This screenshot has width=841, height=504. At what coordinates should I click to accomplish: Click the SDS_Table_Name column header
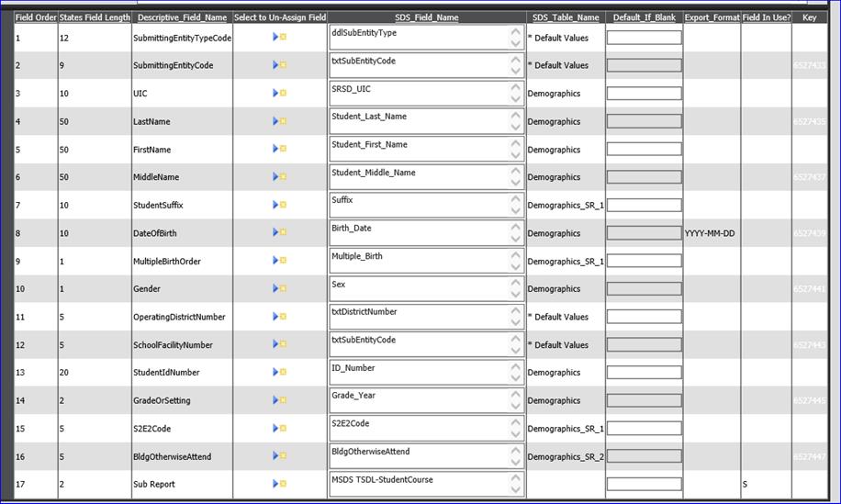pos(565,17)
